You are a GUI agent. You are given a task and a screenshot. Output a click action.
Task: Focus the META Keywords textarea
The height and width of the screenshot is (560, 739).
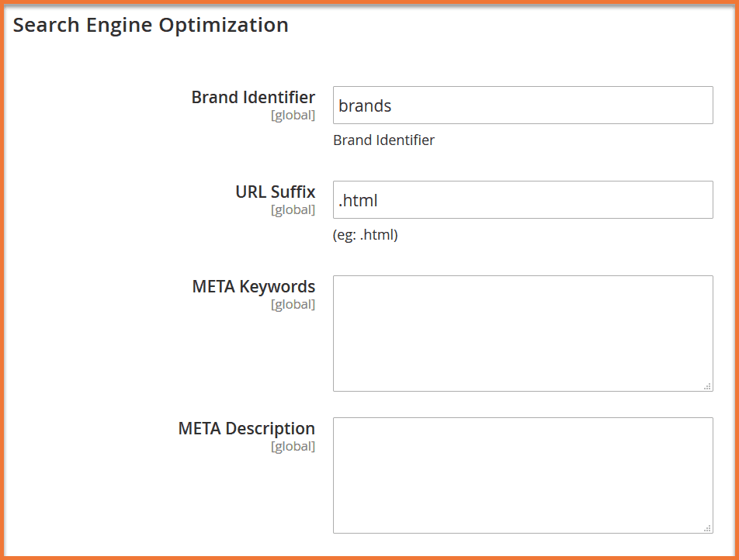click(x=522, y=333)
